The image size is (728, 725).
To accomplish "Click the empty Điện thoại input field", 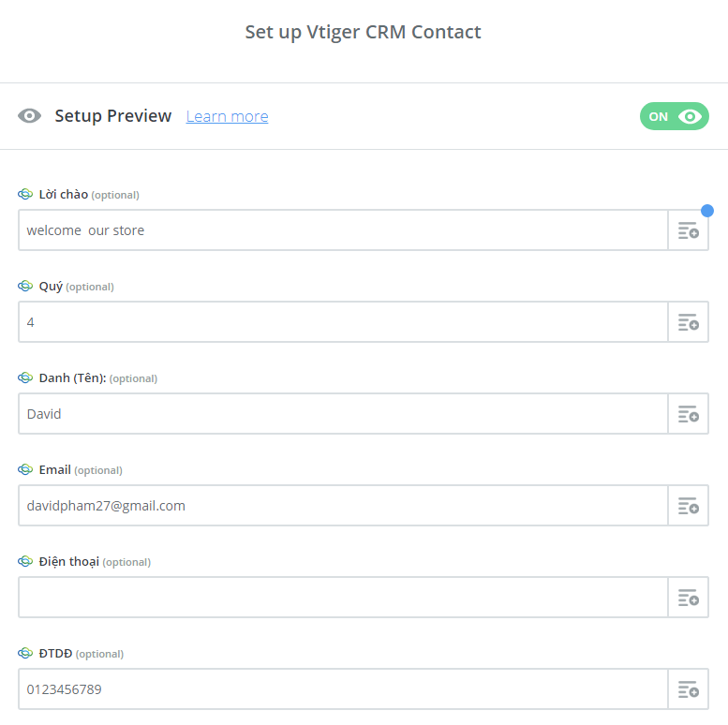I will tap(343, 598).
